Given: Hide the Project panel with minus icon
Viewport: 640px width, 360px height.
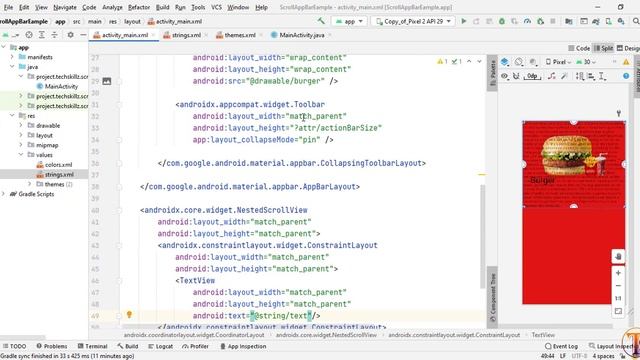Looking at the screenshot, I should [x=83, y=35].
